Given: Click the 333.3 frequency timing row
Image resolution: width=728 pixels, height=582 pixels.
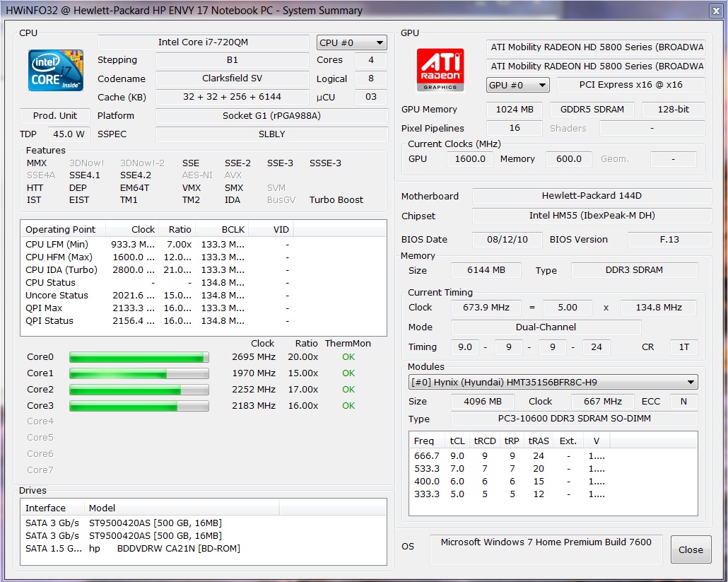Looking at the screenshot, I should click(x=553, y=494).
